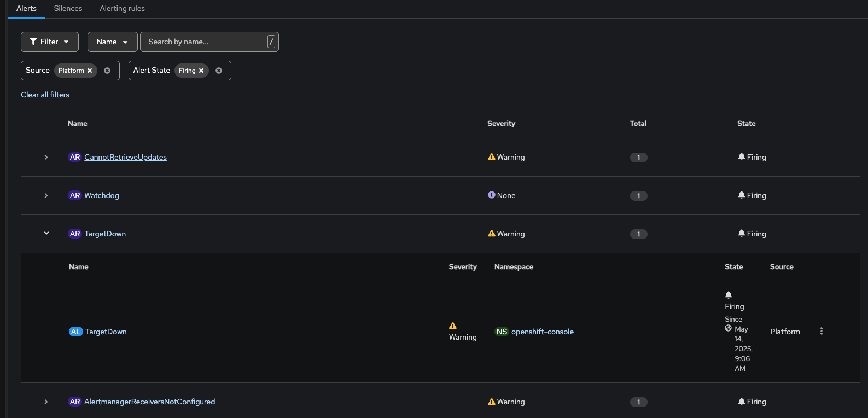Open the CannotRetrieveUpdates alerting rule
The height and width of the screenshot is (418, 868).
pyautogui.click(x=125, y=157)
